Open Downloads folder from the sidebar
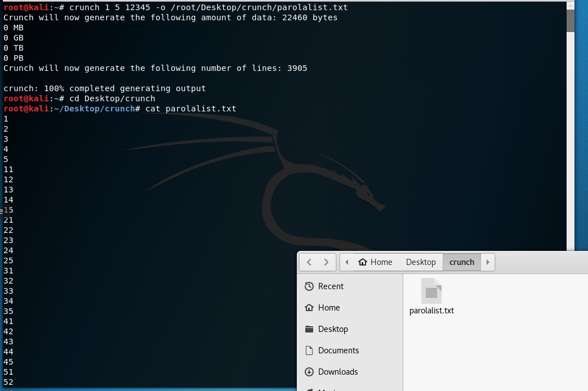The height and width of the screenshot is (391, 588). pyautogui.click(x=337, y=372)
